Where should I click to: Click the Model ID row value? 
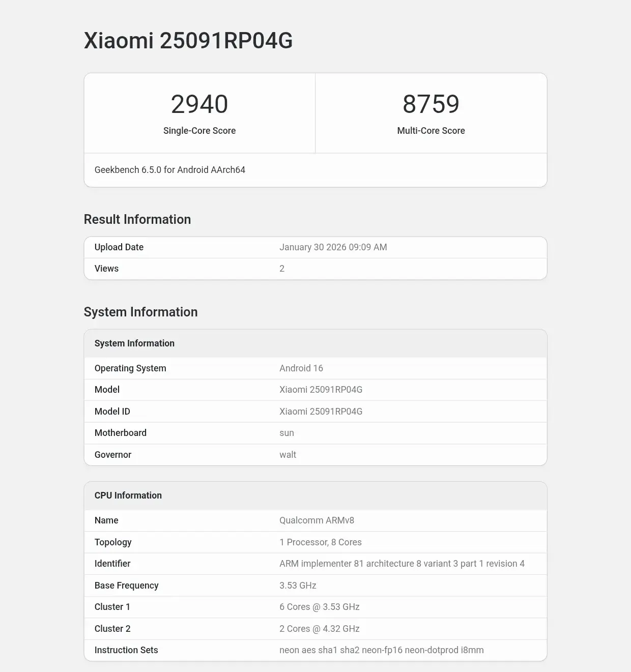[321, 412]
